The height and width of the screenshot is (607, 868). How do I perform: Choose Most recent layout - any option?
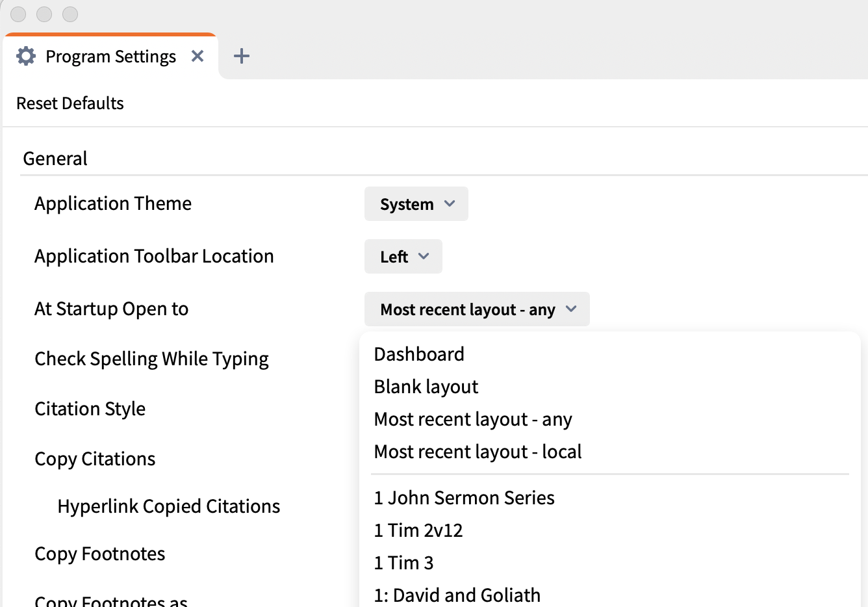pyautogui.click(x=472, y=419)
